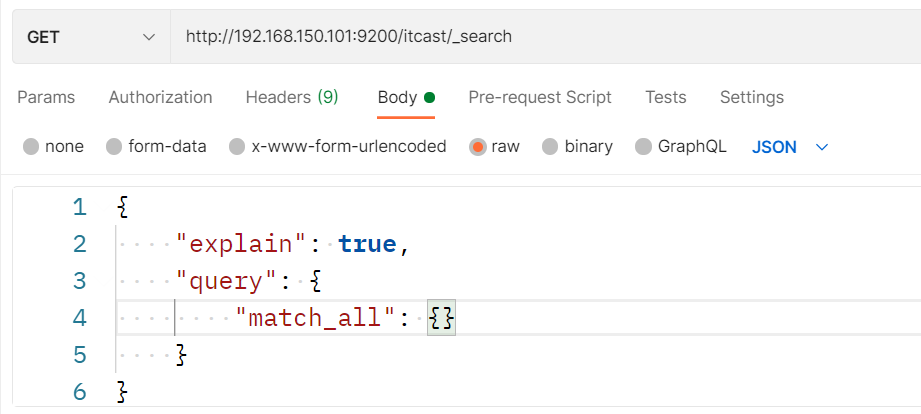Go to the Headers (9) tab
921x414 pixels.
[292, 97]
